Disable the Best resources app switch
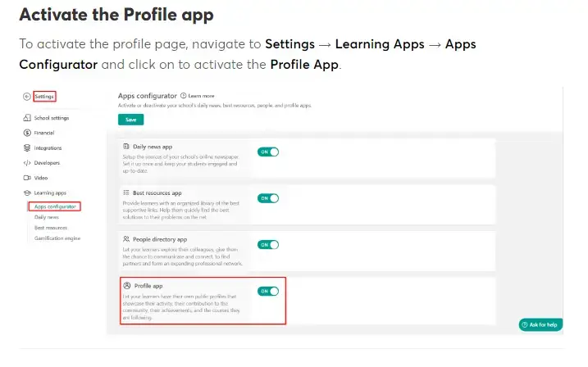 coord(269,198)
